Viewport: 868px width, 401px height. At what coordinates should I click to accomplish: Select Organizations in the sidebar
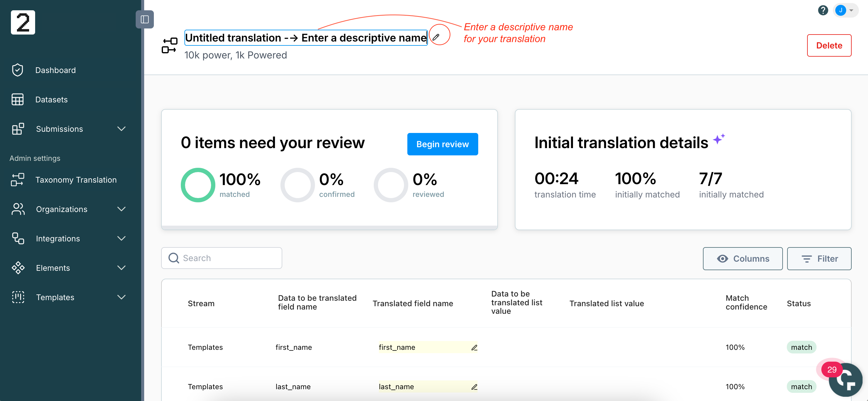pos(62,209)
